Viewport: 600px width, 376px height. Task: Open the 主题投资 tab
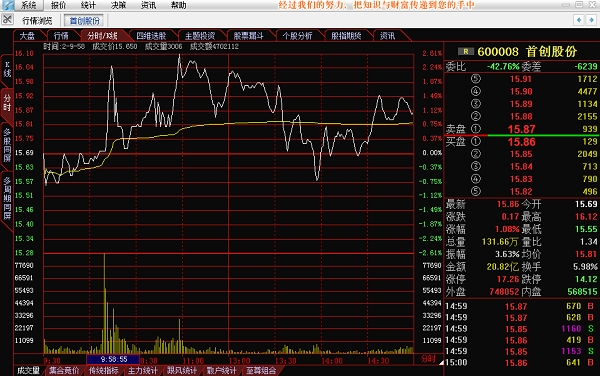point(200,36)
